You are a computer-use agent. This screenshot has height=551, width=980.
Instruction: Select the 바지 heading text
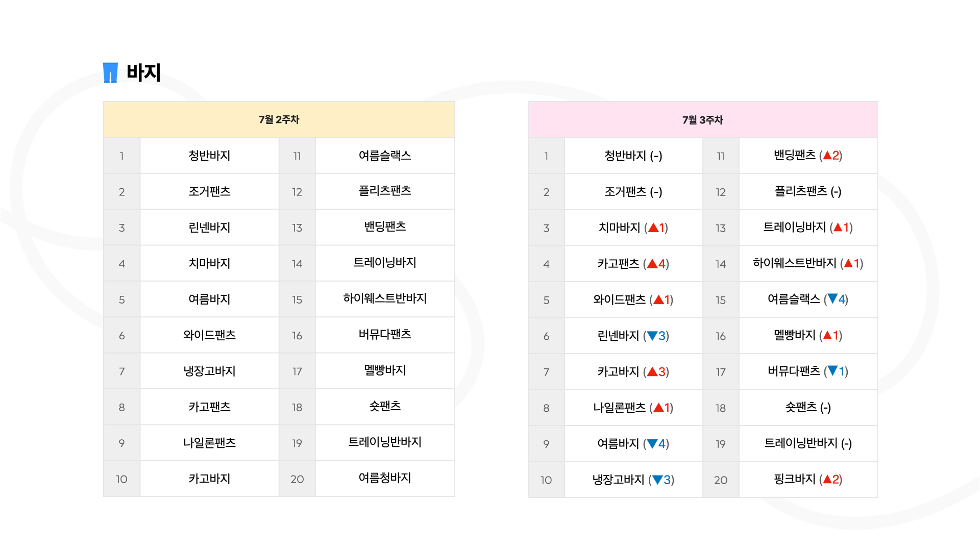pos(143,72)
